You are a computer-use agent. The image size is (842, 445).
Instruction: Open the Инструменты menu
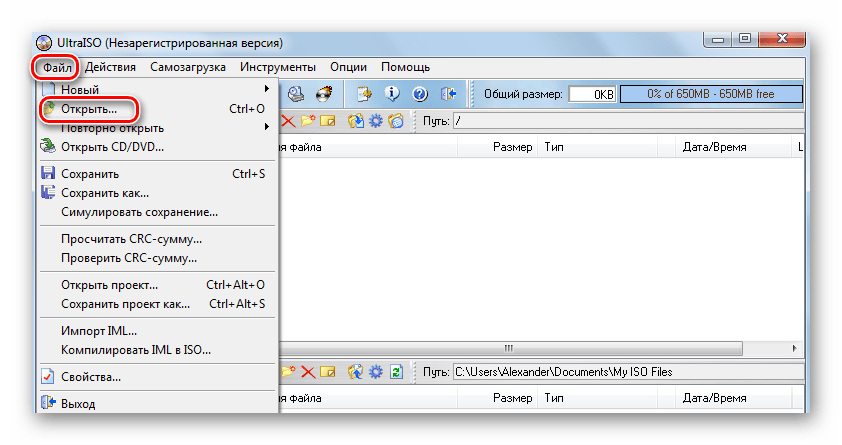278,67
